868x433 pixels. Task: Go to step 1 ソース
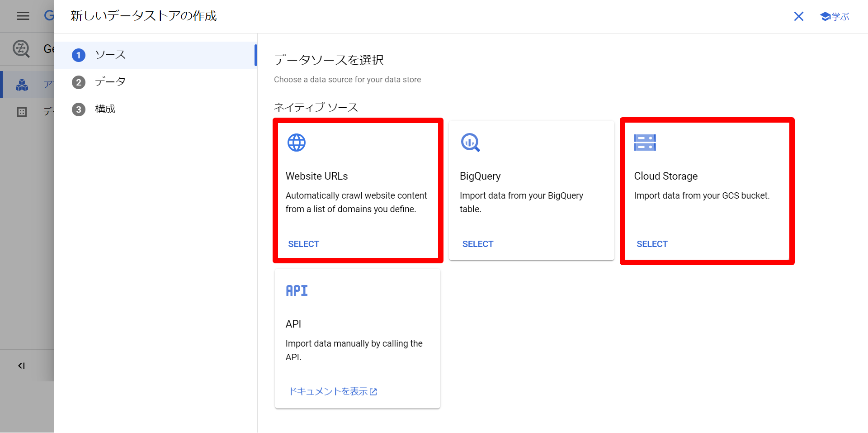coord(110,55)
